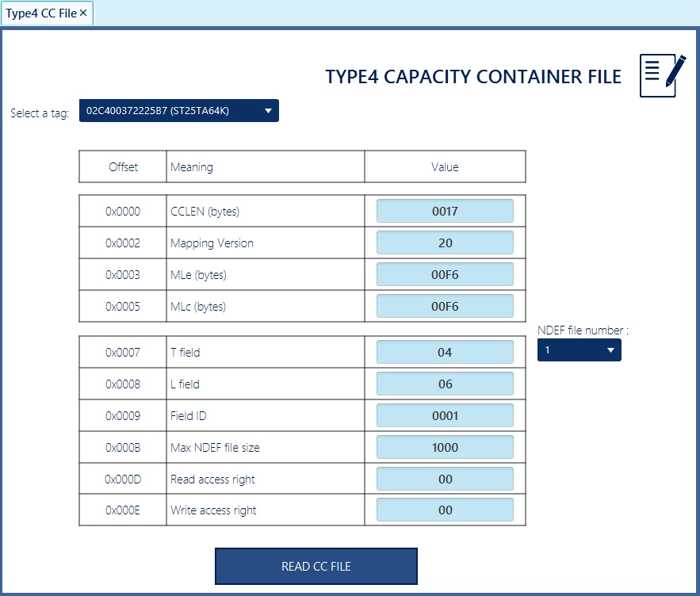700x596 pixels.
Task: Open the Select a tag dropdown
Action: point(178,111)
